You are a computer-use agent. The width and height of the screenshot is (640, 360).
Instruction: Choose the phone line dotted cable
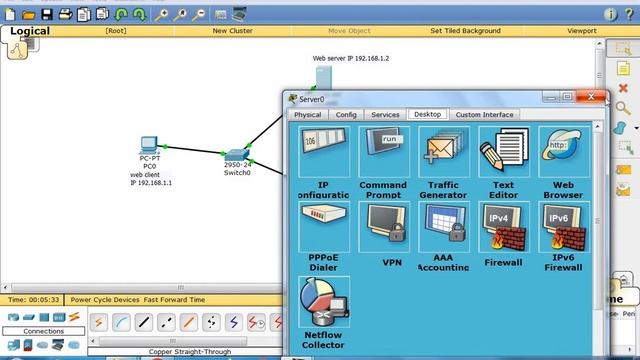click(211, 322)
